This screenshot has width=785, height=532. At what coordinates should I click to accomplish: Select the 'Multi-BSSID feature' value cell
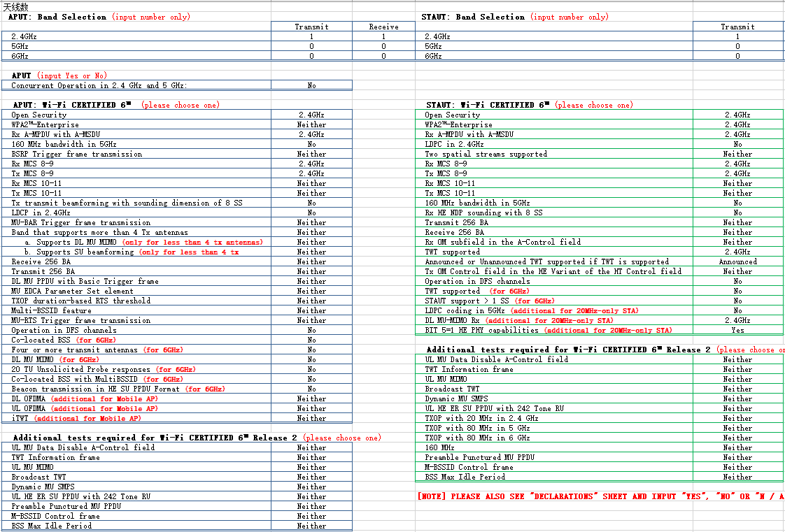(311, 310)
